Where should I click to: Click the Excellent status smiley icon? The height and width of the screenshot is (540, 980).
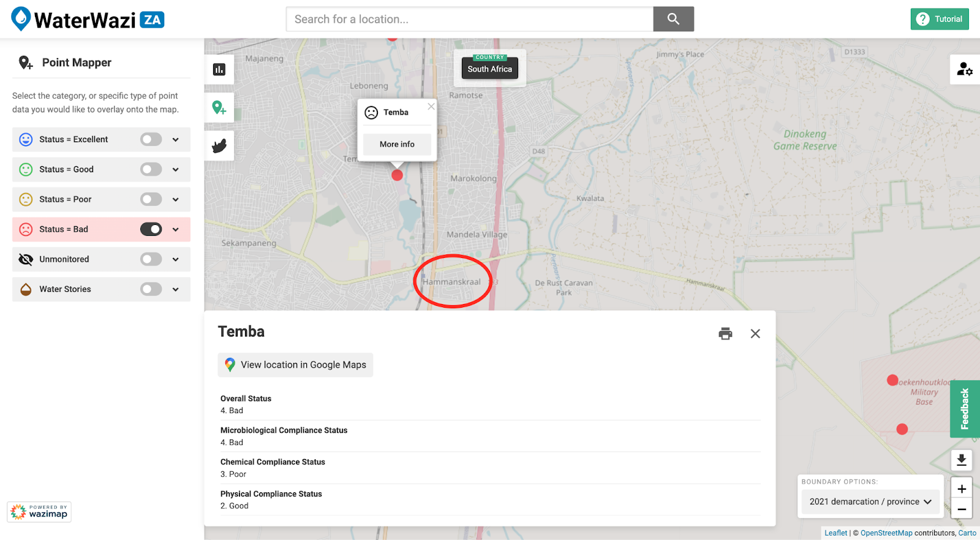(26, 139)
